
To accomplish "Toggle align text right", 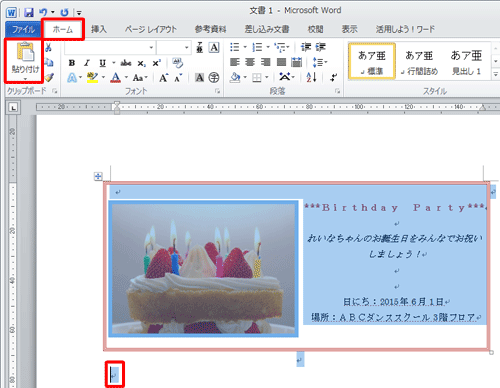I will (x=266, y=62).
